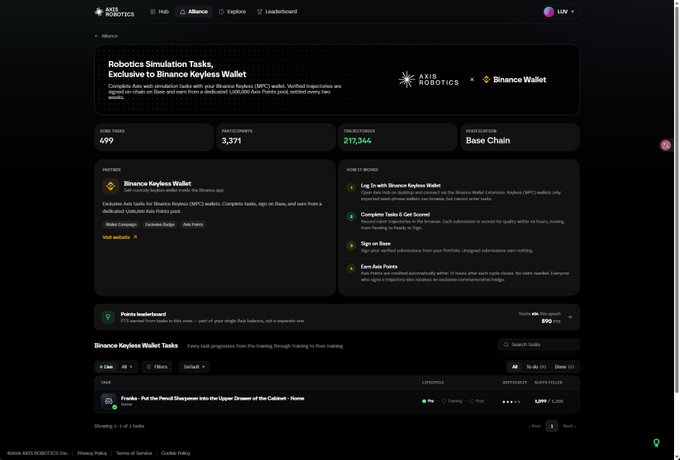Click the Base Chain verification card
Image resolution: width=680 pixels, height=460 pixels.
tap(520, 137)
